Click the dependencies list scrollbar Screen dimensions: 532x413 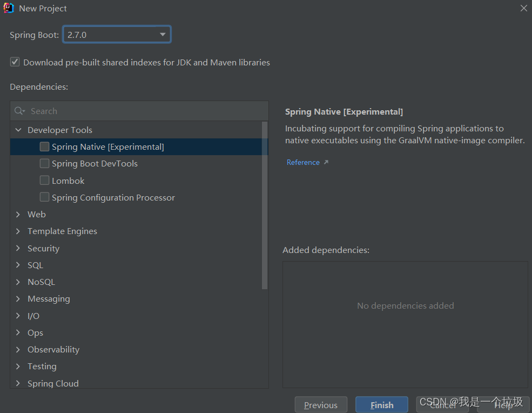pyautogui.click(x=265, y=205)
